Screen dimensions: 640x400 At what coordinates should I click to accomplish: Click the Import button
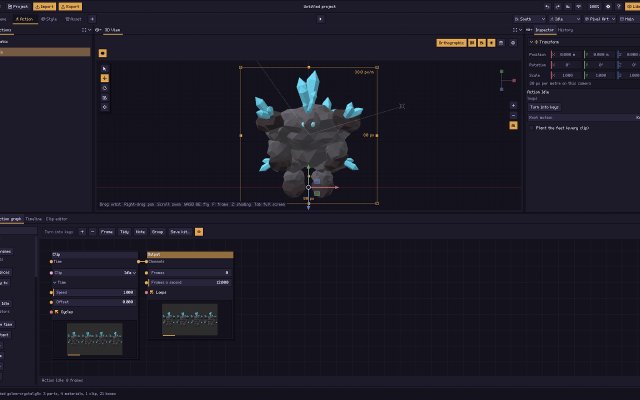(x=44, y=7)
